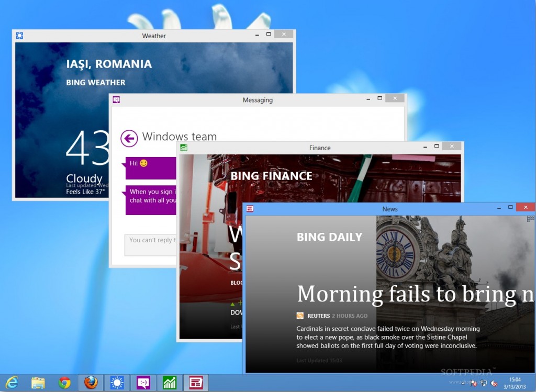Image resolution: width=536 pixels, height=392 pixels.
Task: Click 'IAŞI, ROMANIA' location in Weather
Action: point(109,64)
